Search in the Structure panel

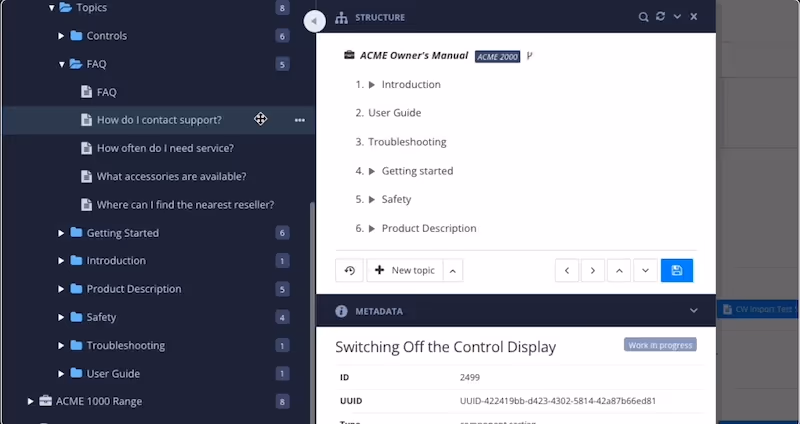click(643, 17)
